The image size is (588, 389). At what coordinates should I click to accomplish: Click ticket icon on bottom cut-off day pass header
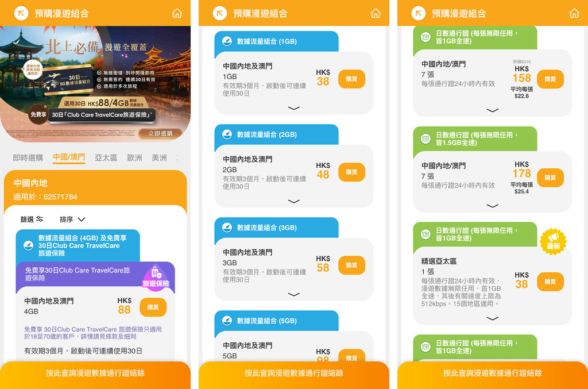click(425, 347)
